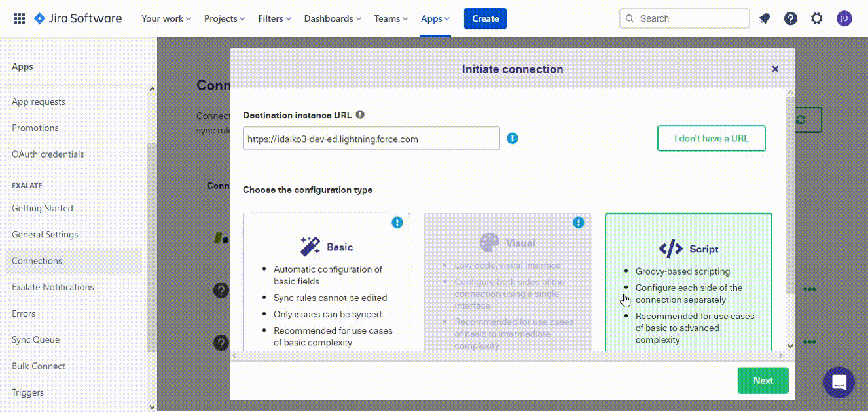Open the notifications bell
This screenshot has height=412, width=868.
pyautogui.click(x=765, y=18)
